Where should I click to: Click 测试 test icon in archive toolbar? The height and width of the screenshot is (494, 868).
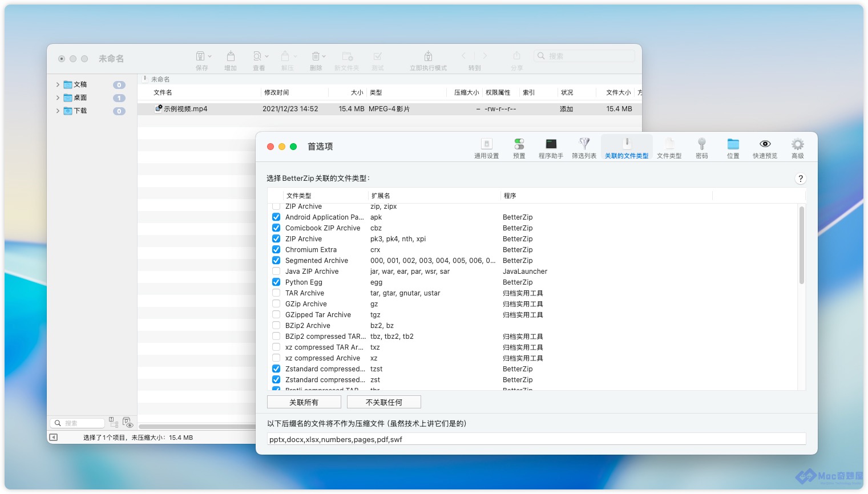coord(377,56)
